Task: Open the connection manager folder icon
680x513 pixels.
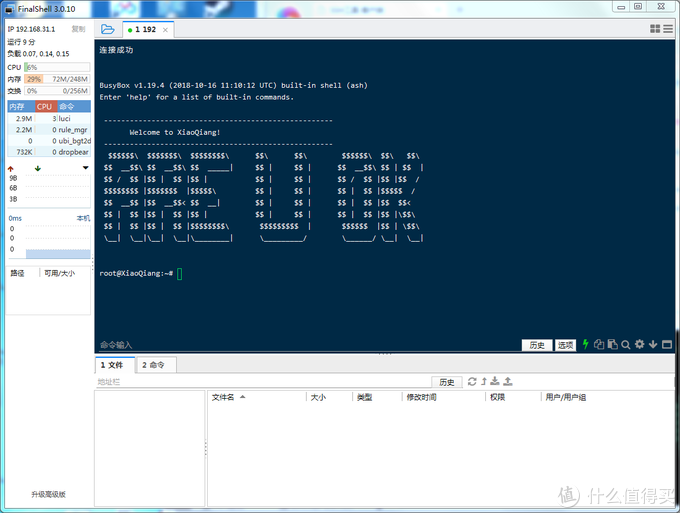Action: [x=108, y=29]
